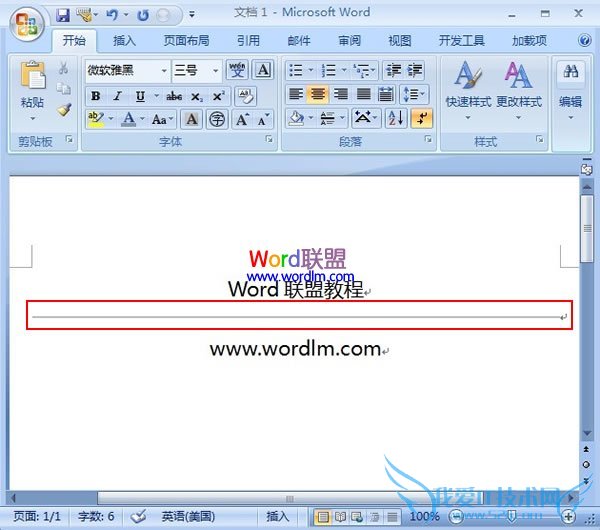Toggle Bold formatting

96,96
